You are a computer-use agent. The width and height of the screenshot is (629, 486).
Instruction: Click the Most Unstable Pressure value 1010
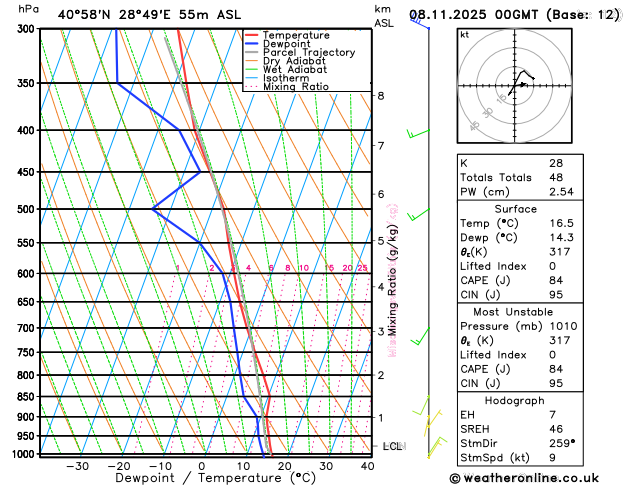(x=563, y=326)
